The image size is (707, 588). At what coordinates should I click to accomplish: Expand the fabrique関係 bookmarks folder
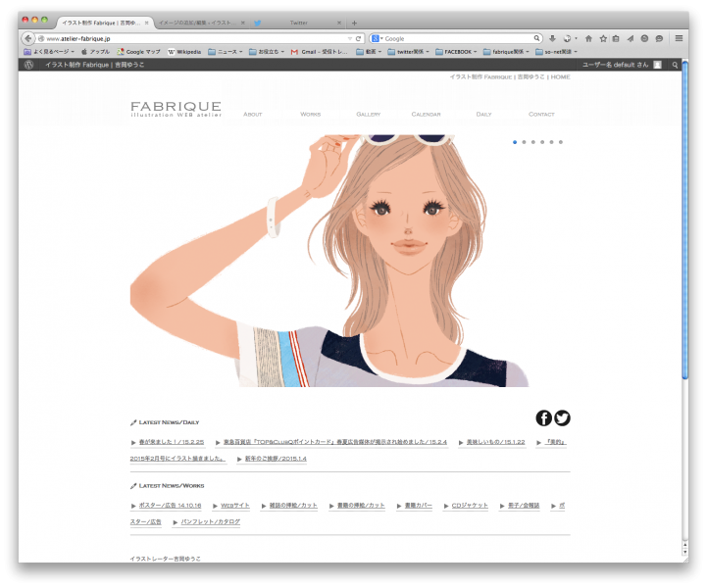point(506,52)
